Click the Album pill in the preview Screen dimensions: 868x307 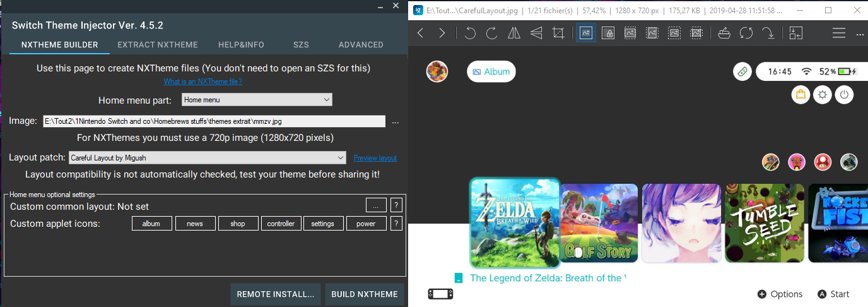coord(491,71)
